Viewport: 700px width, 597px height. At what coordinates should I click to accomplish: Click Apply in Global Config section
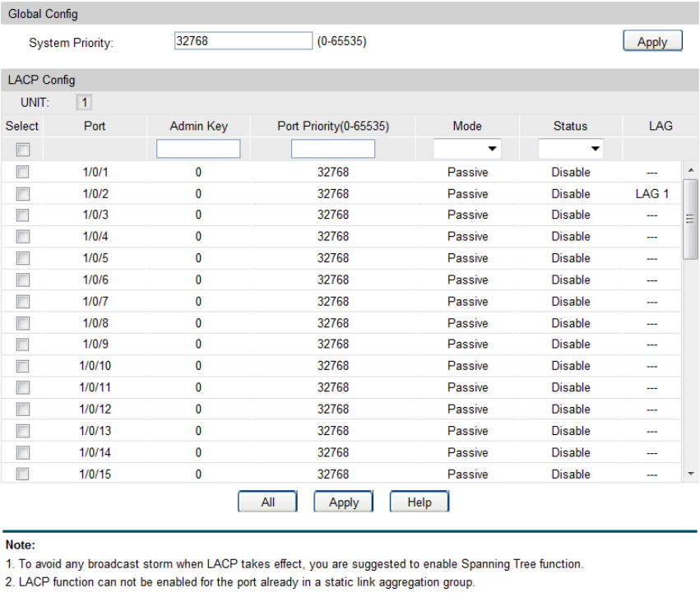(652, 41)
